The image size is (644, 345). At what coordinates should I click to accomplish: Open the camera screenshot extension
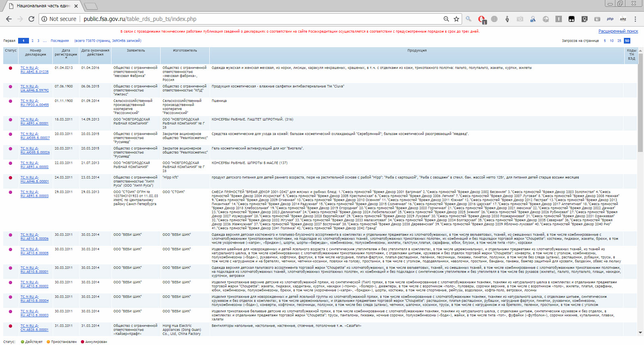coord(520,19)
